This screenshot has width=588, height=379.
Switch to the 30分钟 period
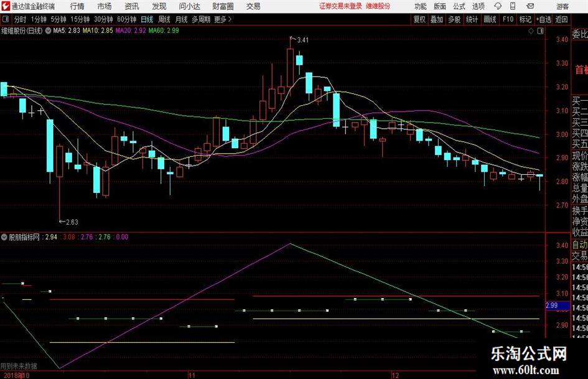coord(103,19)
